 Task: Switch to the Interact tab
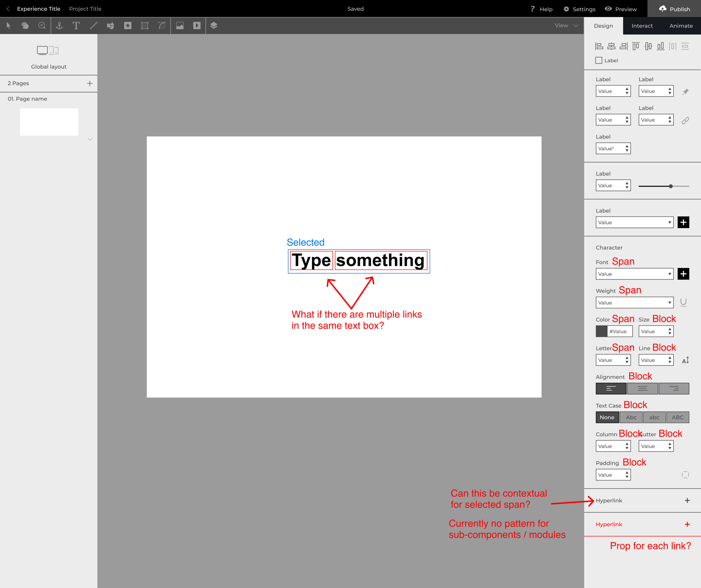[x=642, y=26]
